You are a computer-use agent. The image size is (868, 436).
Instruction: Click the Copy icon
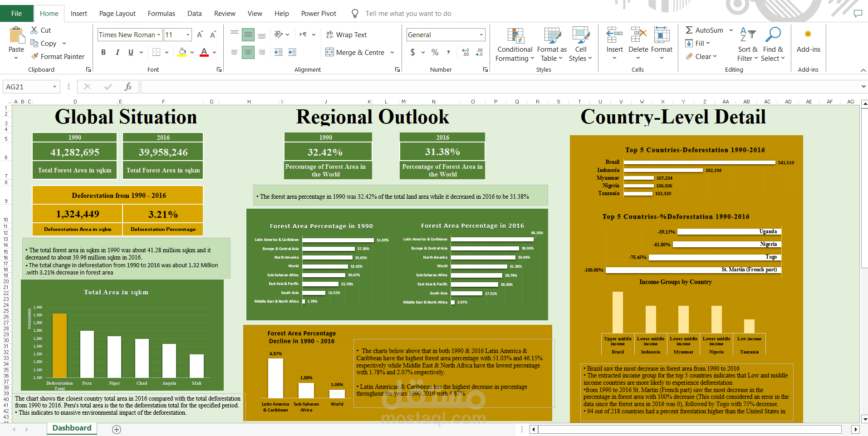point(34,43)
